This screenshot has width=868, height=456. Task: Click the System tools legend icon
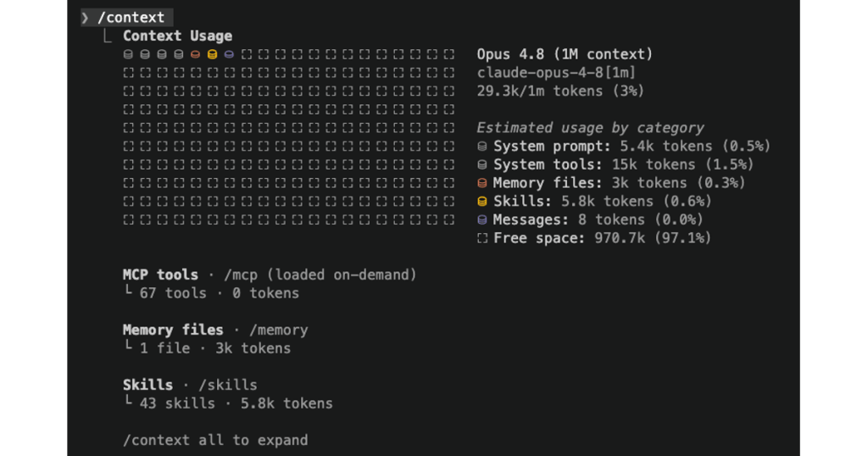click(482, 164)
